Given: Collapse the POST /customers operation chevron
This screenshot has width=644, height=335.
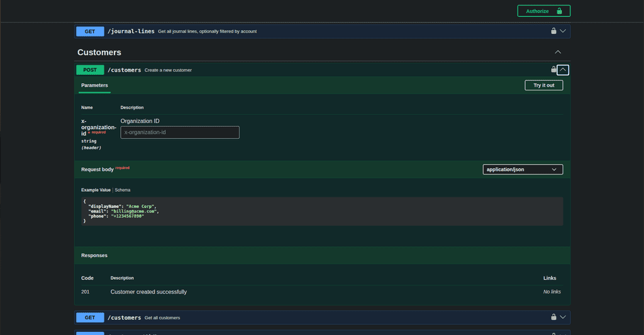Looking at the screenshot, I should pyautogui.click(x=563, y=70).
